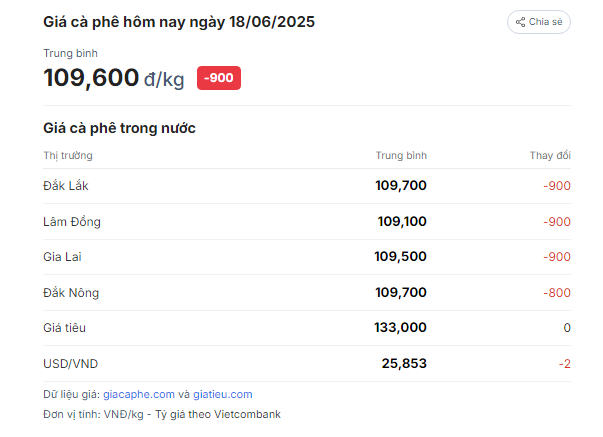
Task: Click the share icon in Chia sẻ button
Action: click(x=520, y=22)
